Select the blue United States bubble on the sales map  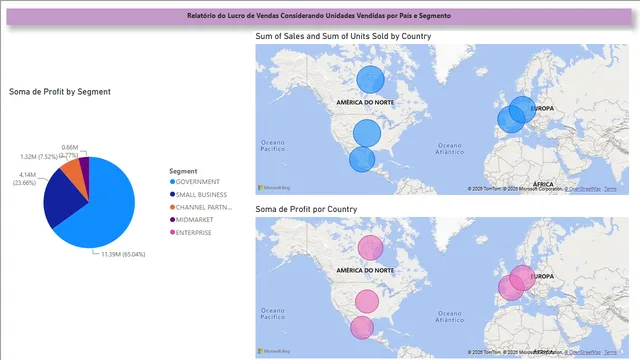pos(367,133)
